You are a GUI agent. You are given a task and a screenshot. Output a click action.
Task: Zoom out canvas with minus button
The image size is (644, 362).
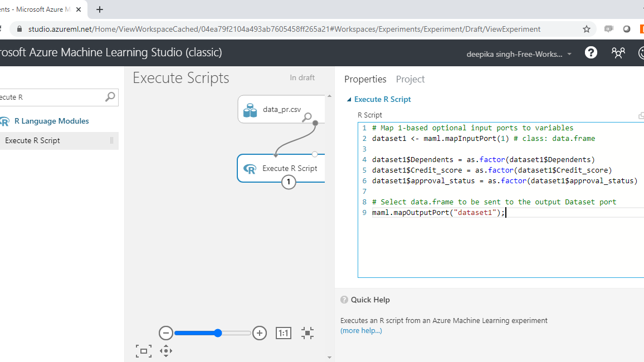(166, 333)
